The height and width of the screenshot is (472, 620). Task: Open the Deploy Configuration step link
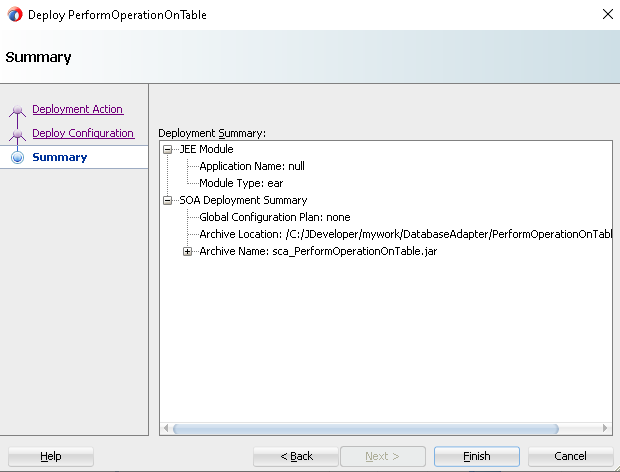[83, 133]
